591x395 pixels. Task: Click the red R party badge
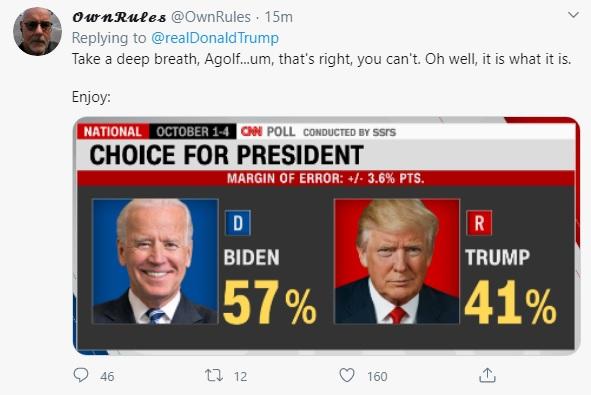pyautogui.click(x=479, y=223)
